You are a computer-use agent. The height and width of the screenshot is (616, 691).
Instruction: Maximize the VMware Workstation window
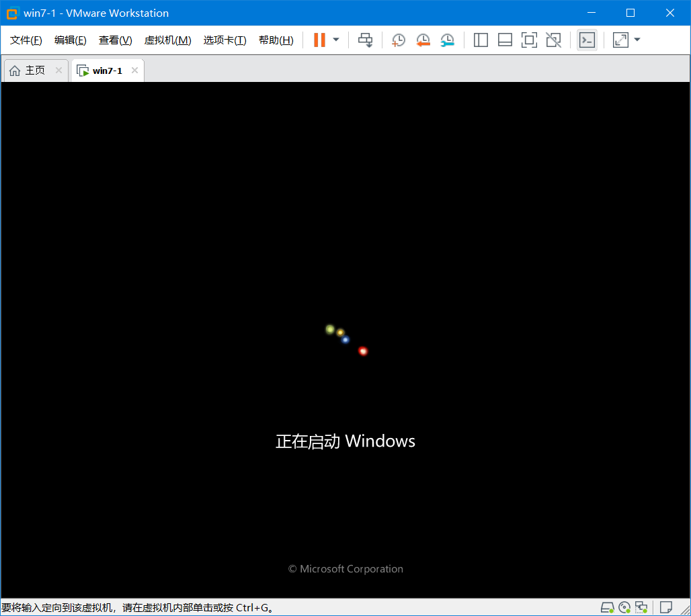[631, 13]
